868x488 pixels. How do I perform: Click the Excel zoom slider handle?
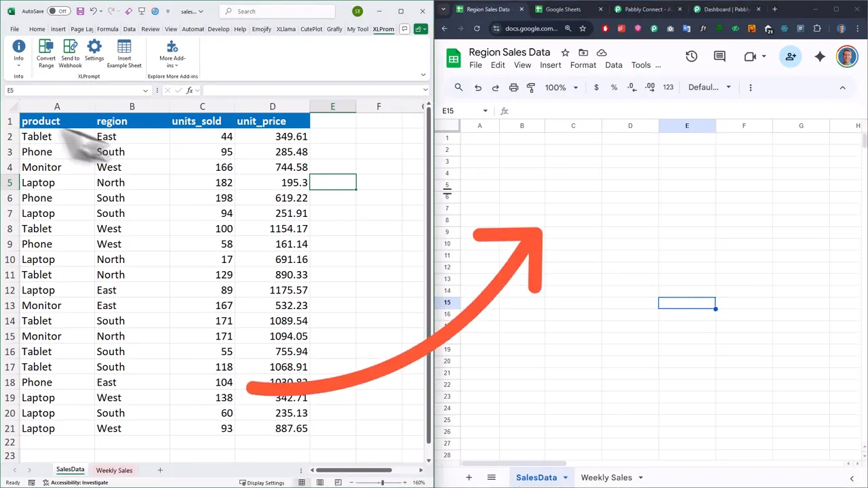point(382,483)
